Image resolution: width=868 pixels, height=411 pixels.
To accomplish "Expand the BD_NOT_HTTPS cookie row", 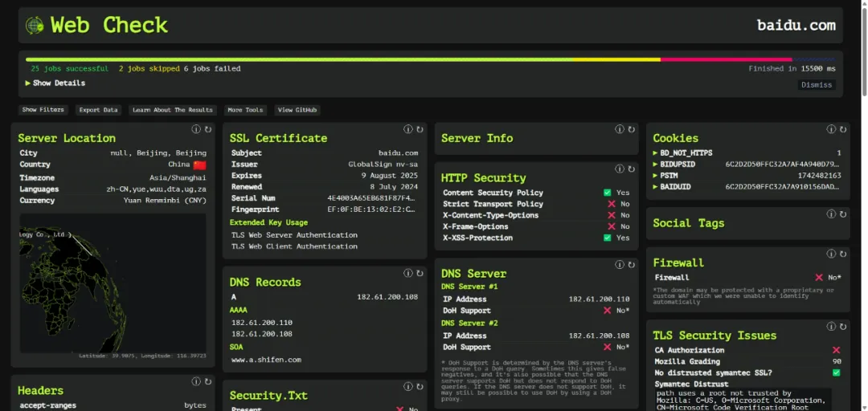I will point(656,153).
